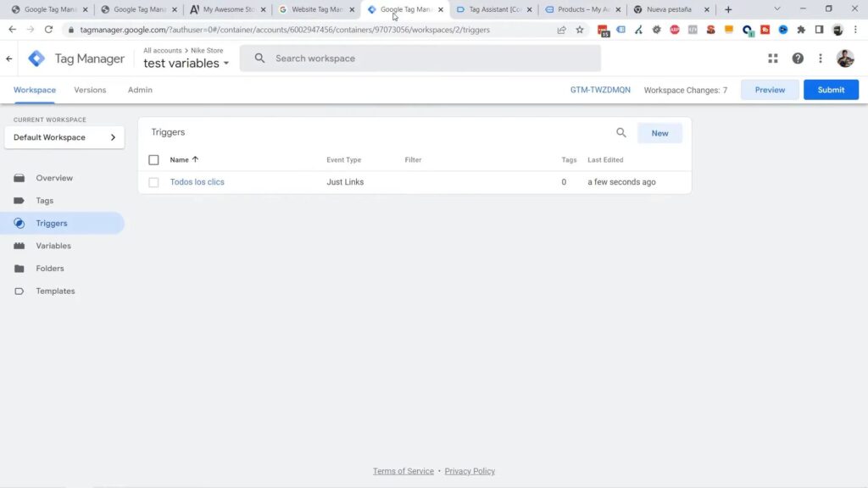Open Tag Manager more options menu
The width and height of the screenshot is (868, 488).
[821, 58]
